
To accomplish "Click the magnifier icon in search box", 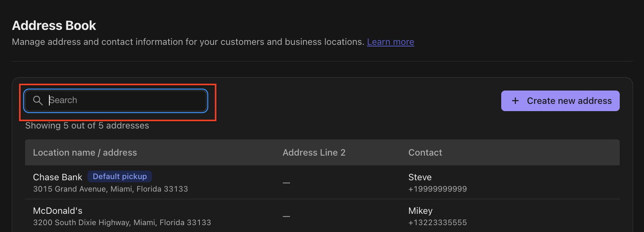I will point(38,101).
